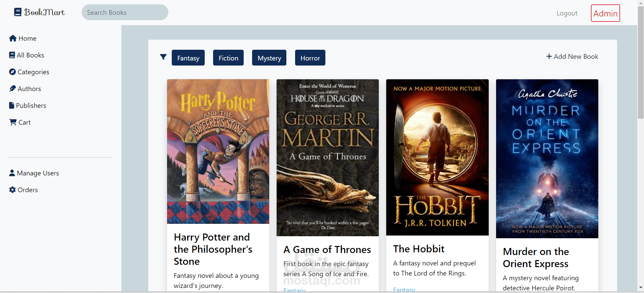Screen dimensions: 644x293
Task: Click Murder on the Orient Express title
Action: [x=536, y=258]
